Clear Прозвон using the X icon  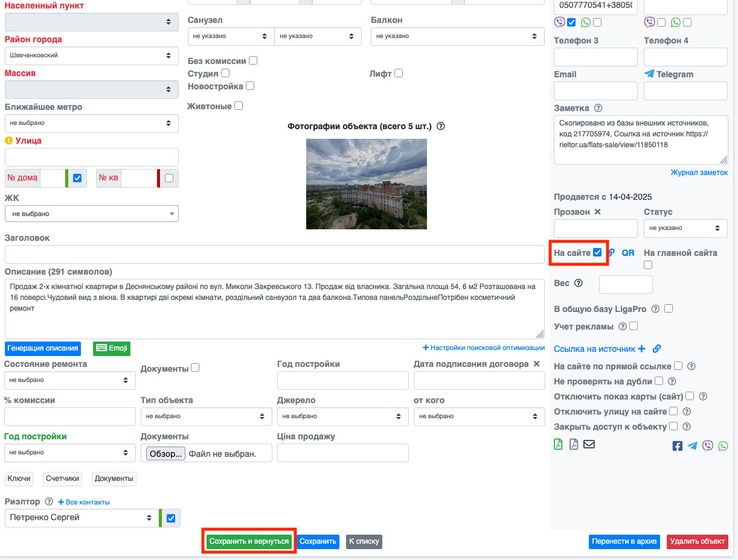597,212
